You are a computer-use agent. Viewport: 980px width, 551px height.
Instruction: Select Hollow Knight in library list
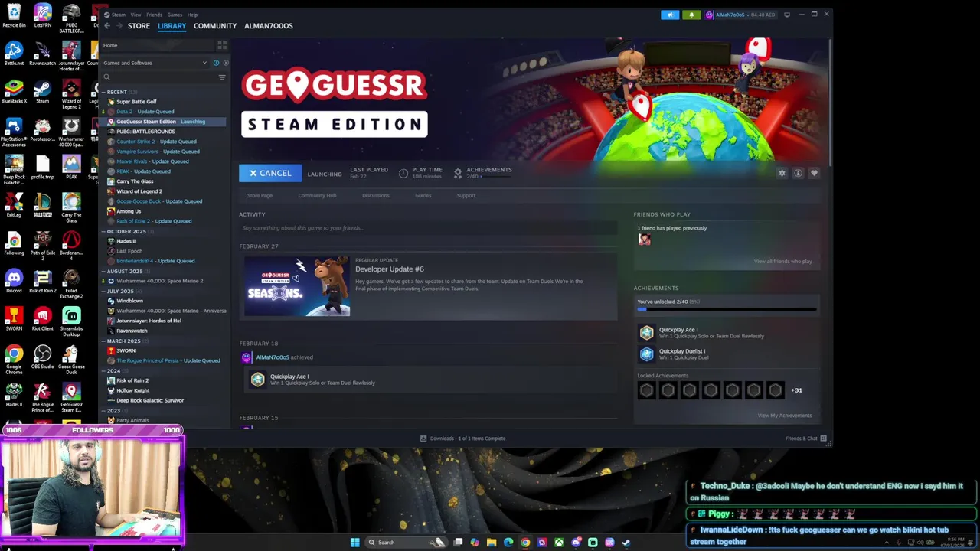(132, 390)
